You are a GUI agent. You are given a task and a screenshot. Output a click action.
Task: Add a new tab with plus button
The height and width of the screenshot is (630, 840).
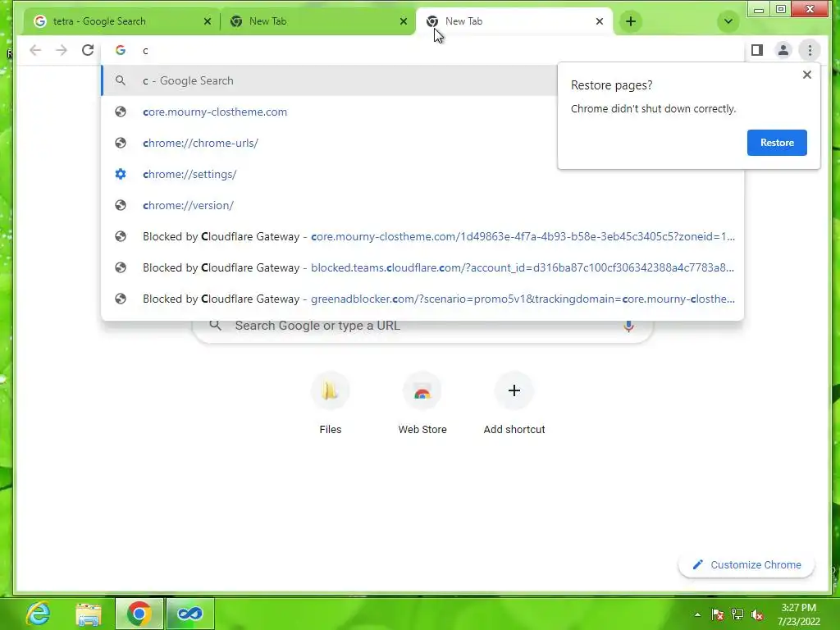[x=631, y=21]
